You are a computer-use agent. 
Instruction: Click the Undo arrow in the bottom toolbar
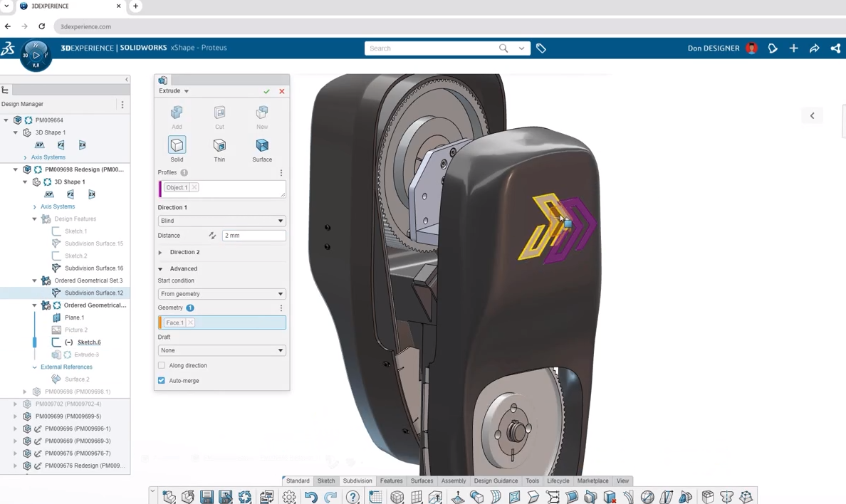[x=310, y=497]
